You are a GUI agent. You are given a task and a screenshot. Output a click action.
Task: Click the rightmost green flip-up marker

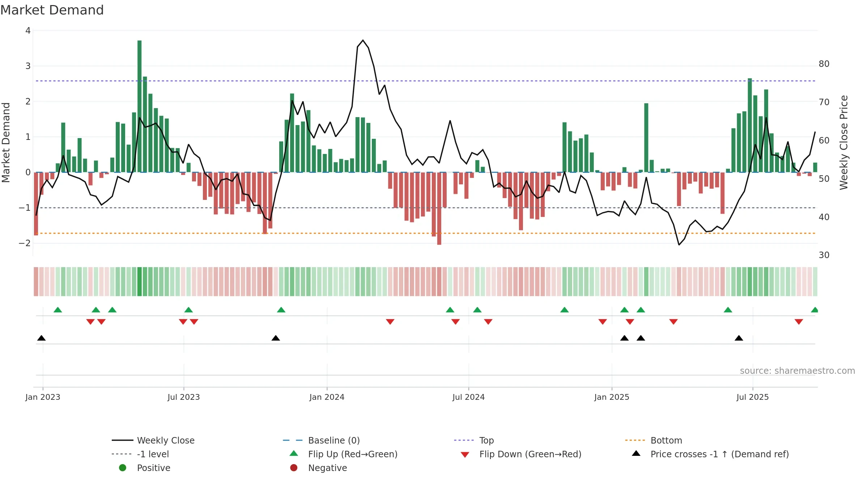(x=814, y=310)
